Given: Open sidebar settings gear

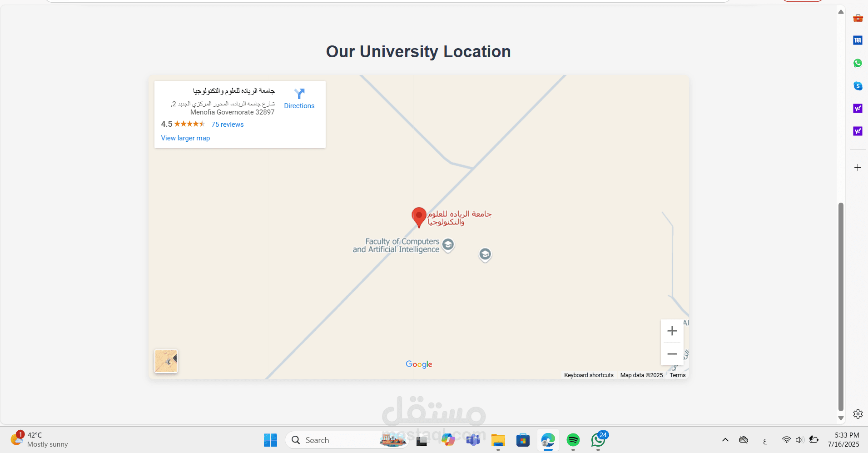Looking at the screenshot, I should (x=858, y=414).
